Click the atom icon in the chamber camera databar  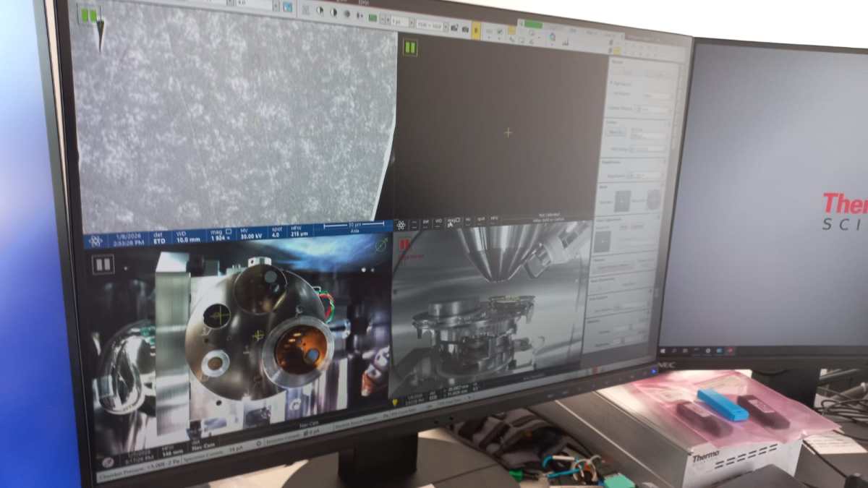pyautogui.click(x=401, y=226)
